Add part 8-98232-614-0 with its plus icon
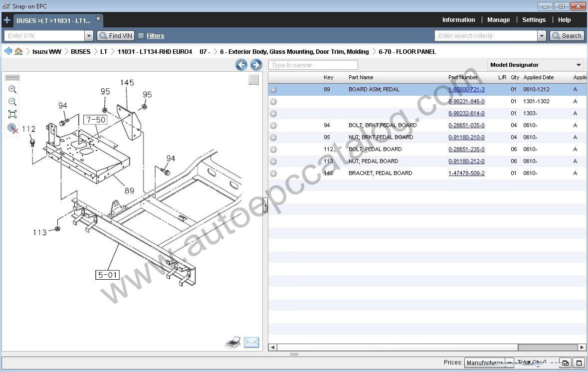 (273, 114)
